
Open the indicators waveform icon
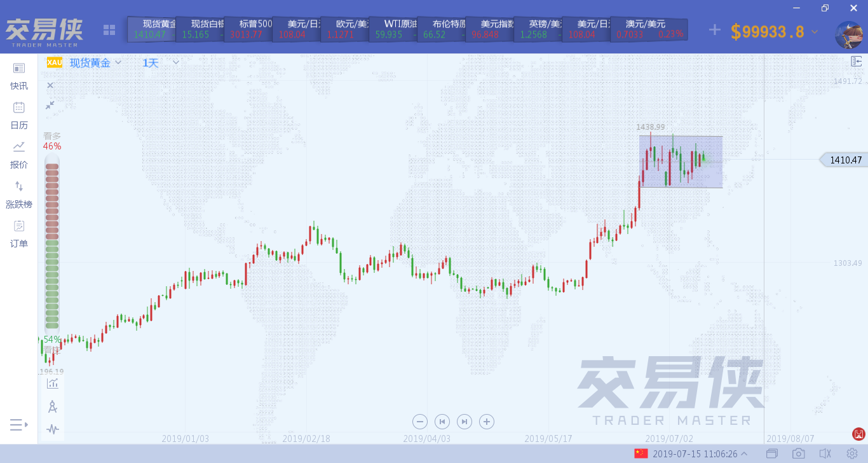pos(53,429)
